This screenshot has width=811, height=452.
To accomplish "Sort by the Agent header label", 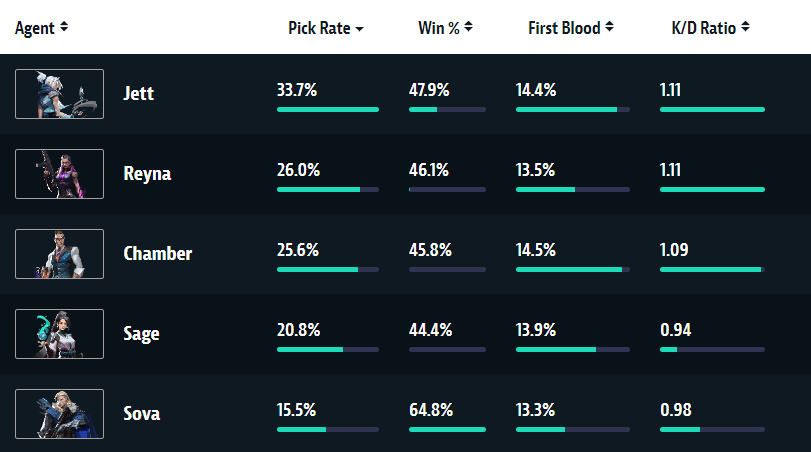I will point(35,28).
